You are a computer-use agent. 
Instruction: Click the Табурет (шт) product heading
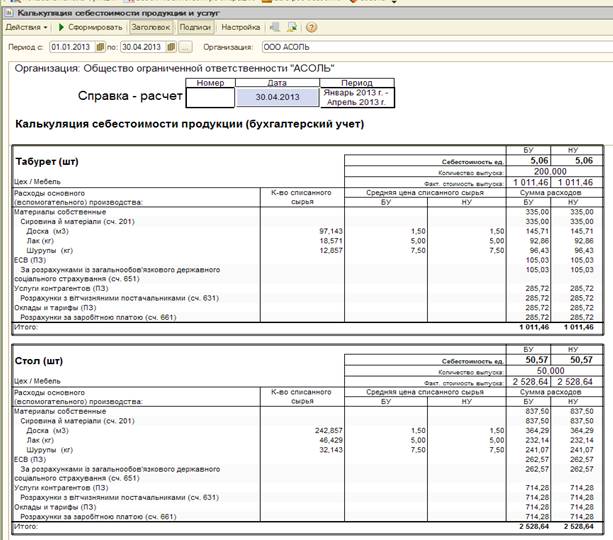tap(47, 161)
